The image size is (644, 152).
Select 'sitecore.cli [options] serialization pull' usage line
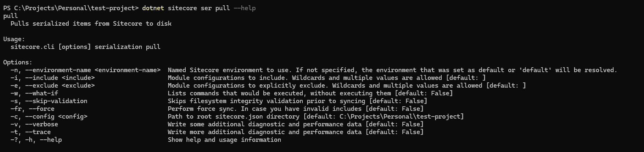pos(85,47)
